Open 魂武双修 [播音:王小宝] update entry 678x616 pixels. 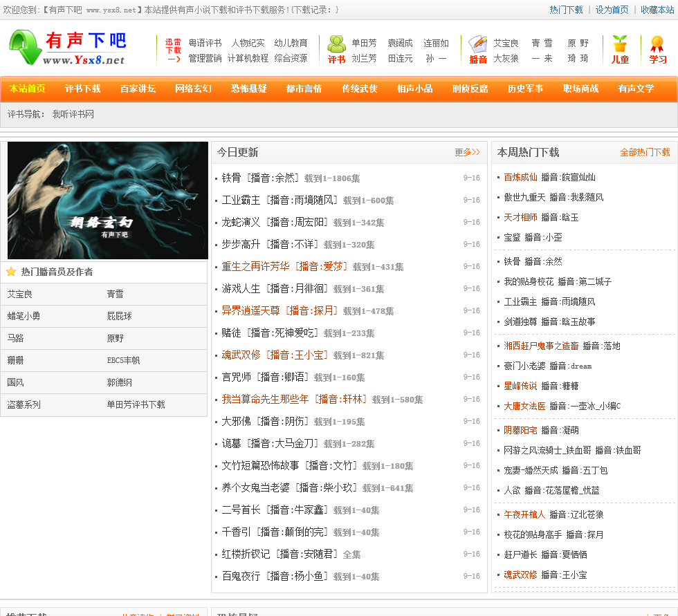tap(275, 355)
